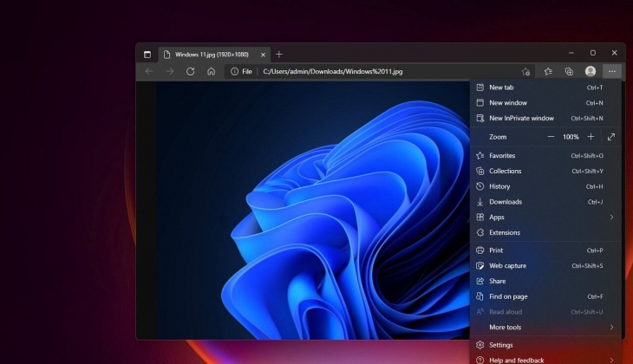Click the displayed Windows 11 bloom image
This screenshot has width=633, height=364.
313,210
